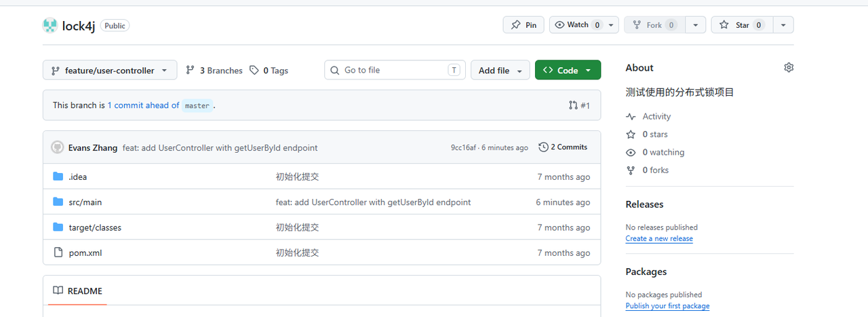Fork the repository using the Fork button
The image size is (868, 317).
click(x=654, y=25)
